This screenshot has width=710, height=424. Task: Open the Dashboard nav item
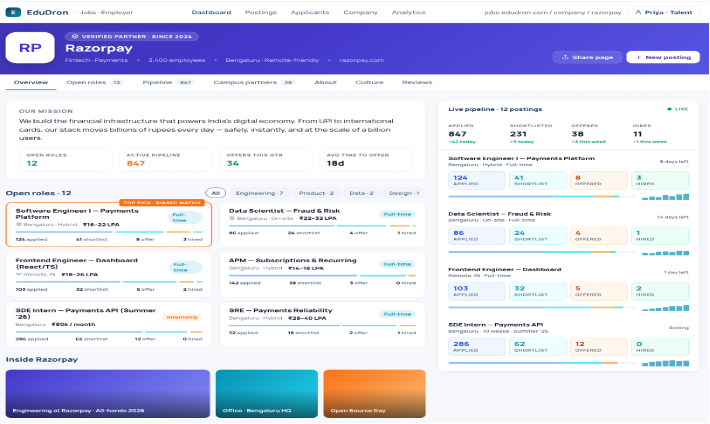click(211, 12)
